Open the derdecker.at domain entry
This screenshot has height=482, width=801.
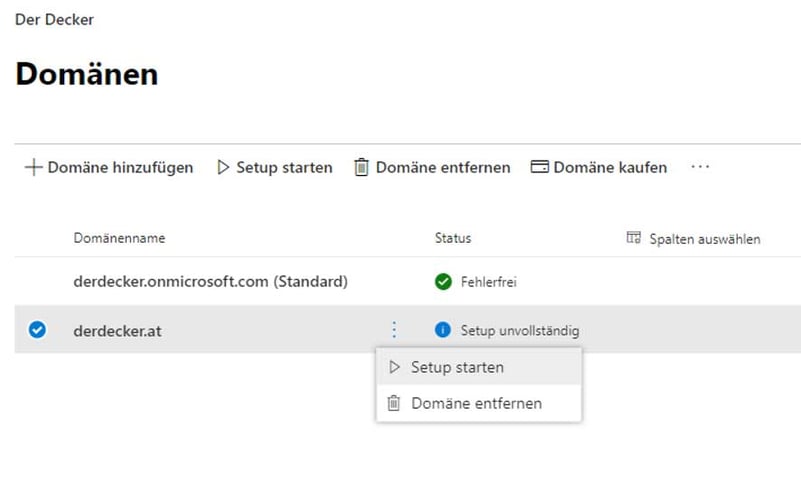(117, 331)
